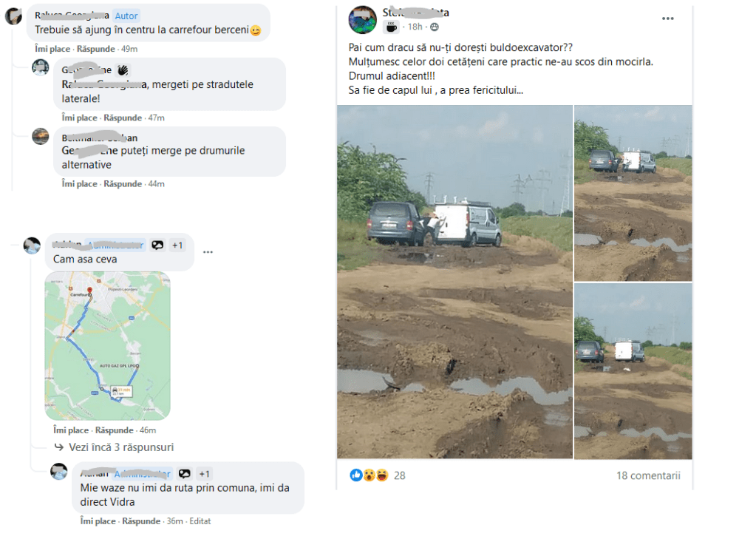Click the "Editat" link under the waze comment
This screenshot has height=556, width=756.
(200, 521)
